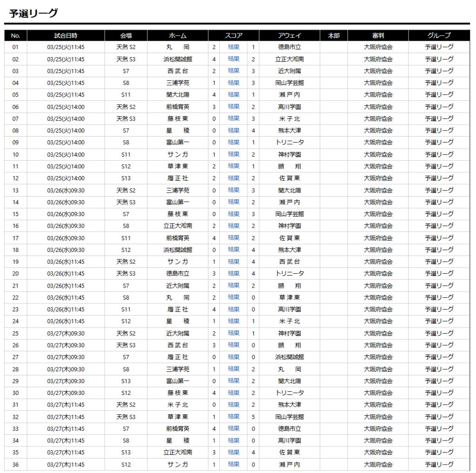This screenshot has height=473, width=476.
Task: Click the 審判 column header
Action: point(378,35)
